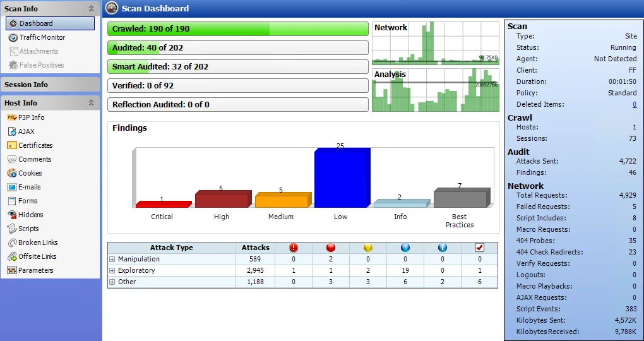644x341 pixels.
Task: Expand the Manipulation attack type row
Action: pyautogui.click(x=112, y=260)
